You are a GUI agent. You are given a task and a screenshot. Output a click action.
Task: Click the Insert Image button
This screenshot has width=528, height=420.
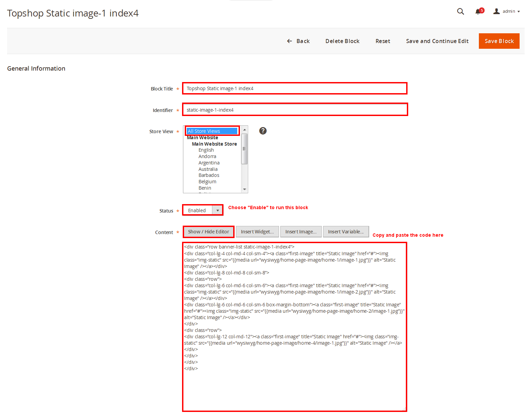click(x=301, y=232)
